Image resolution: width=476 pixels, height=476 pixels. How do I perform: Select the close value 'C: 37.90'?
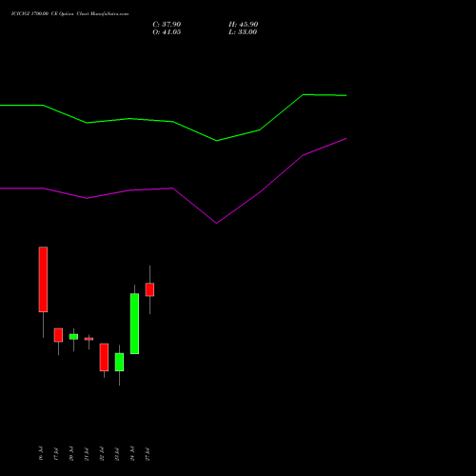(167, 25)
